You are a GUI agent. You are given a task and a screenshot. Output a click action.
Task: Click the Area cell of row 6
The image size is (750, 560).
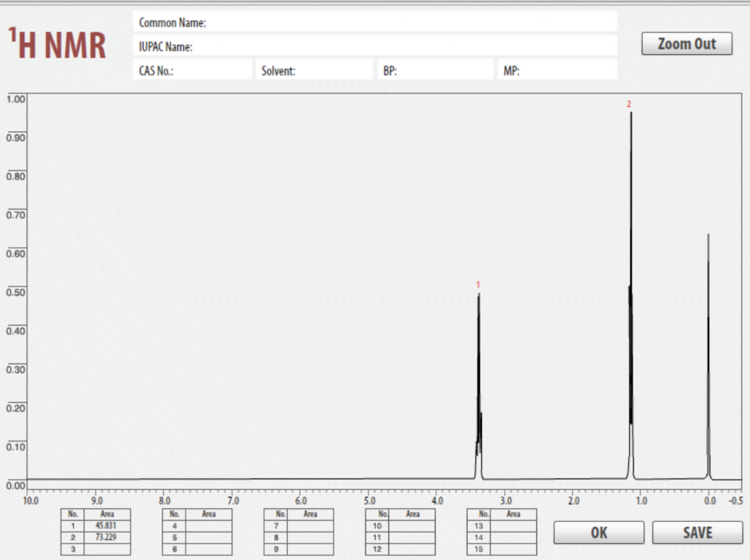pyautogui.click(x=209, y=549)
